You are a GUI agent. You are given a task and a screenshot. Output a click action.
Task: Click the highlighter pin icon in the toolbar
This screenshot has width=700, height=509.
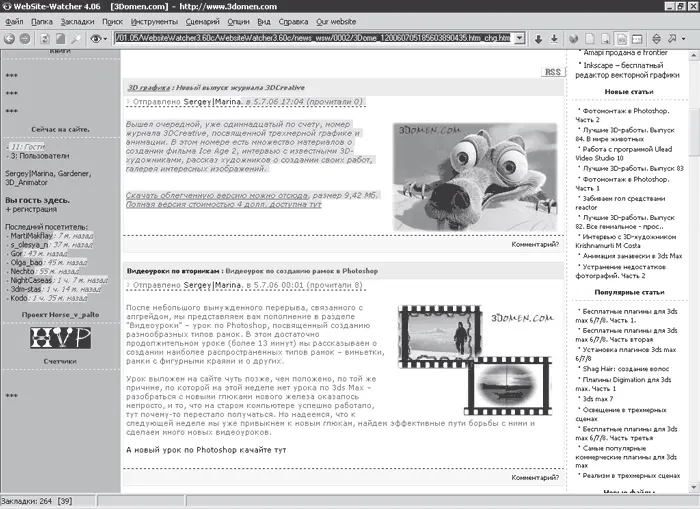76,39
